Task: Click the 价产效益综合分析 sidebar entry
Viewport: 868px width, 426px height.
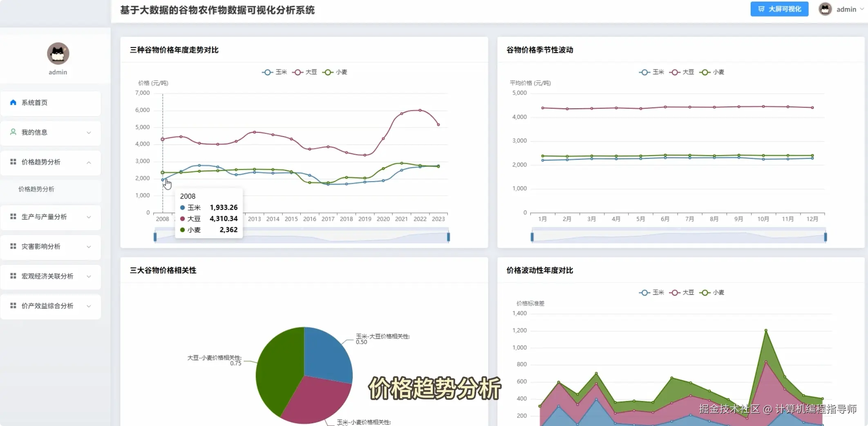Action: 47,305
